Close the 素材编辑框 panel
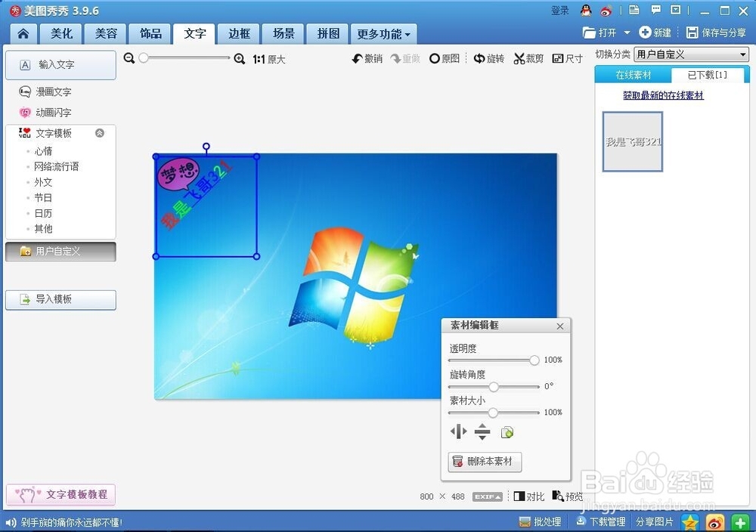 (559, 326)
